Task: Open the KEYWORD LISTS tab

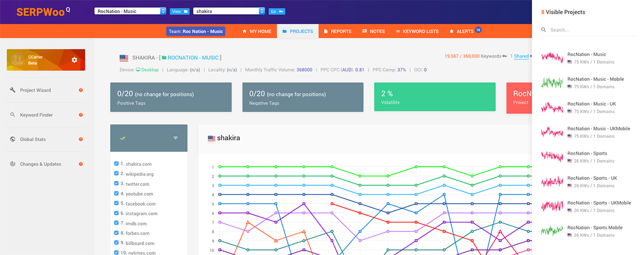Action: (x=417, y=31)
